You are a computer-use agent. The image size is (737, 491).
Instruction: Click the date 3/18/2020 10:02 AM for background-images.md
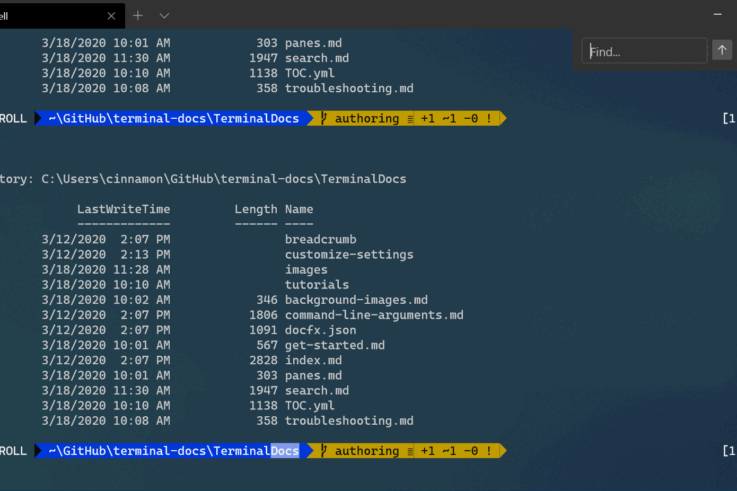(106, 300)
